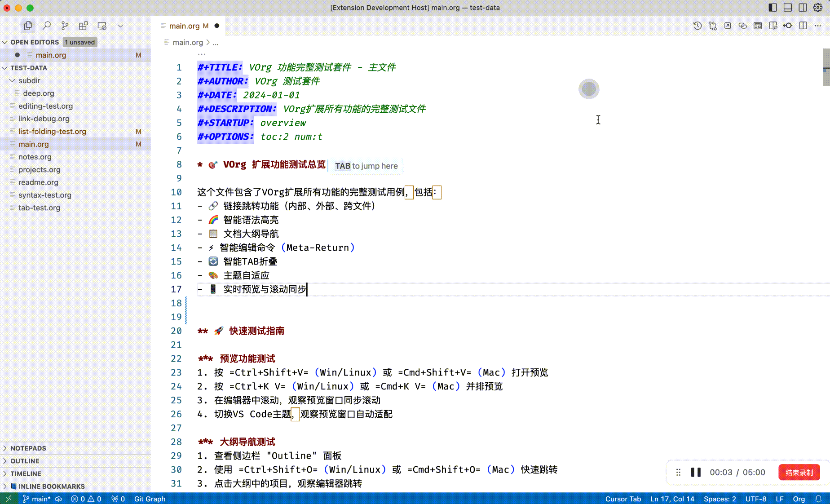Screen dimensions: 830x504
Task: Change end of line sequence LF
Action: [x=780, y=499]
